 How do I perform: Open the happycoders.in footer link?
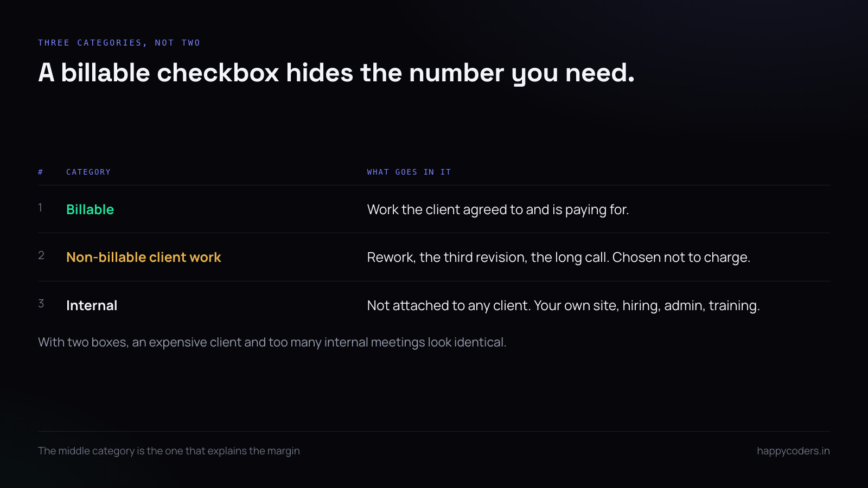pos(793,451)
